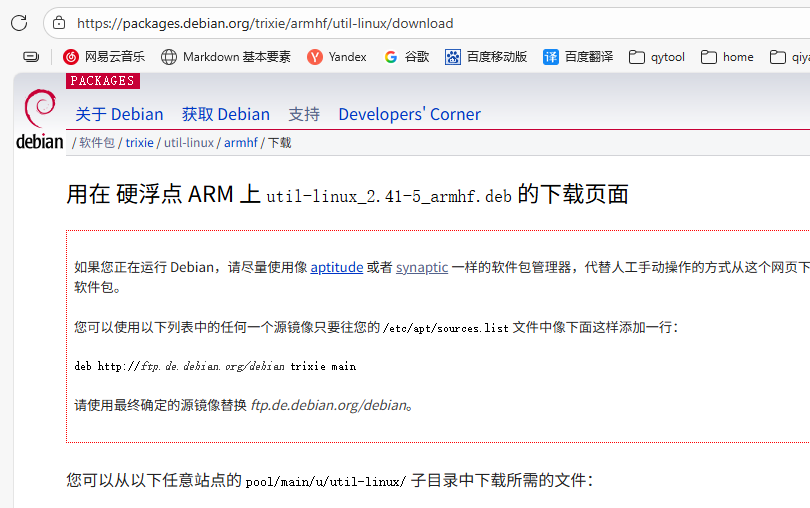Click the pool/main/u/util-linux/ path text
810x508 pixels.
(326, 482)
